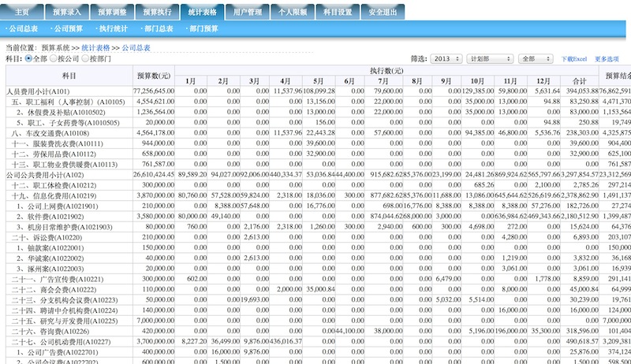
Task: Select the 3、涿州案(A1022003) row
Action: point(50,269)
